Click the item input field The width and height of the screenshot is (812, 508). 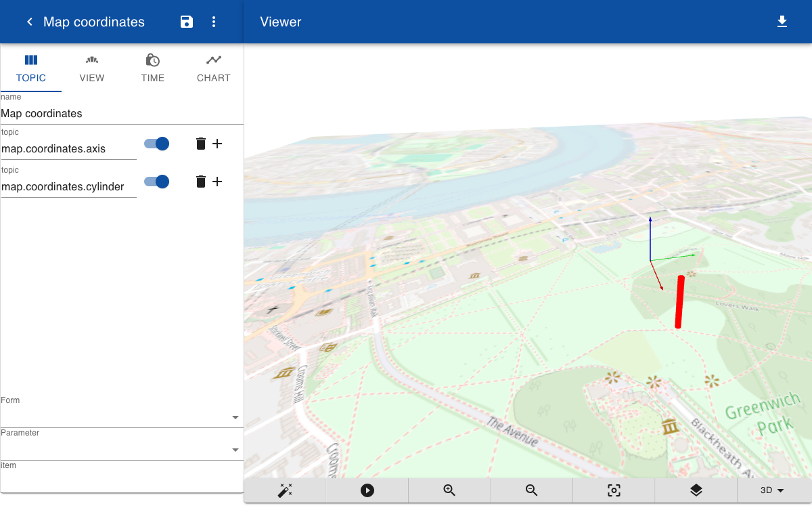[x=122, y=481]
